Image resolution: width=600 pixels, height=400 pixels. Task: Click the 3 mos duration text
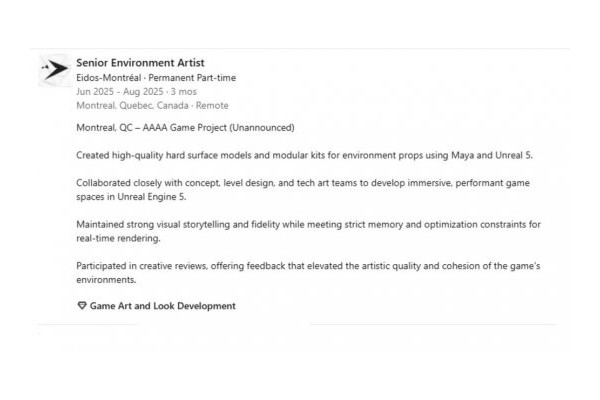click(184, 92)
